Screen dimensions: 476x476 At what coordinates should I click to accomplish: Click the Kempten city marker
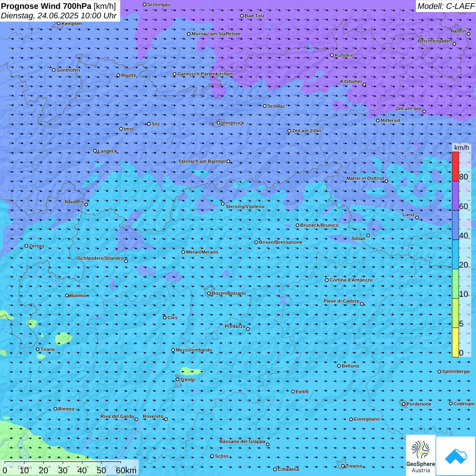[59, 23]
